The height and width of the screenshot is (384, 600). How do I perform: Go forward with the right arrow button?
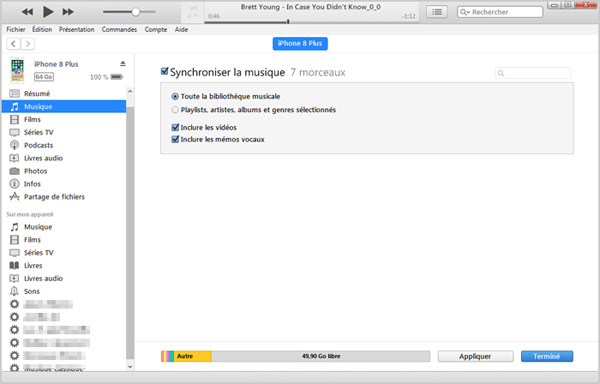tap(28, 44)
